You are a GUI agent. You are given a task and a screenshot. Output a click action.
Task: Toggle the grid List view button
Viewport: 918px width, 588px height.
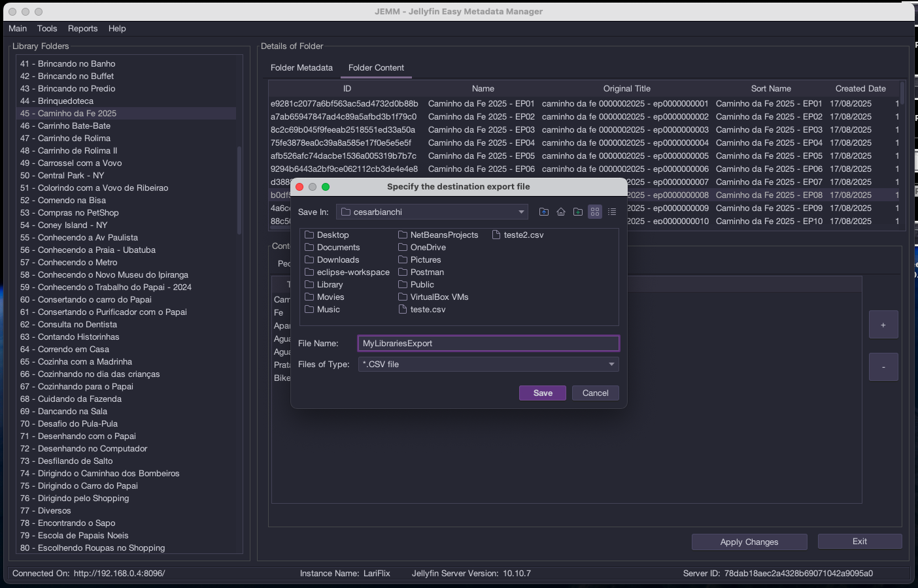[x=595, y=212]
